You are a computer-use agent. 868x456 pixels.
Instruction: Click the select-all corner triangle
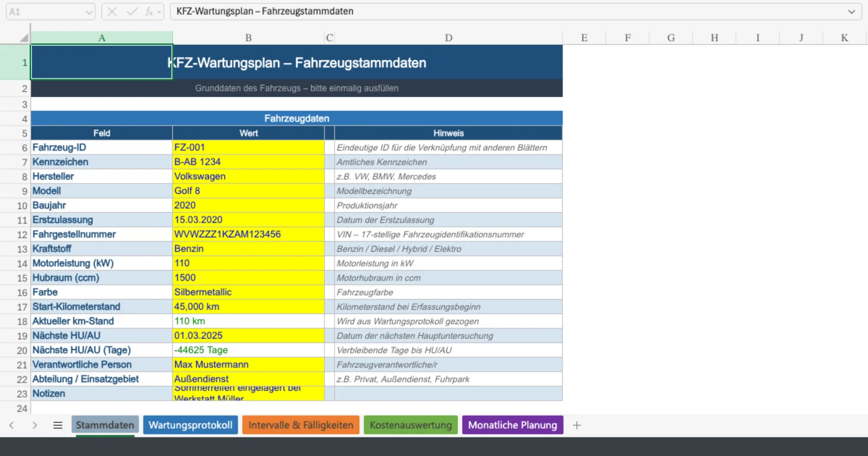point(23,37)
